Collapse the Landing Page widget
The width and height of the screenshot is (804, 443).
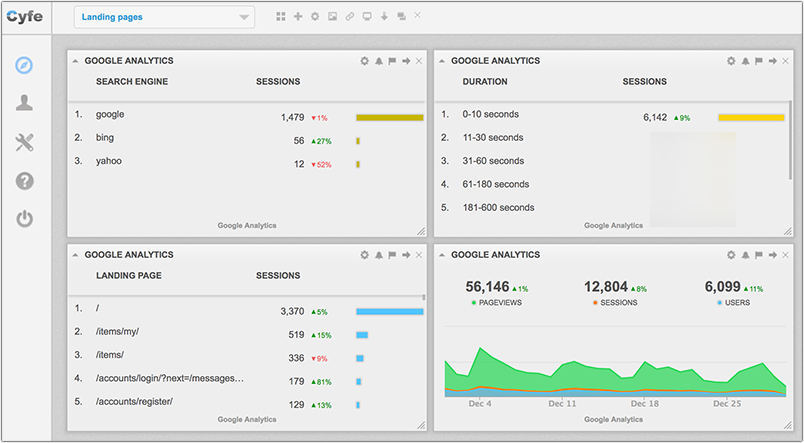click(x=75, y=255)
